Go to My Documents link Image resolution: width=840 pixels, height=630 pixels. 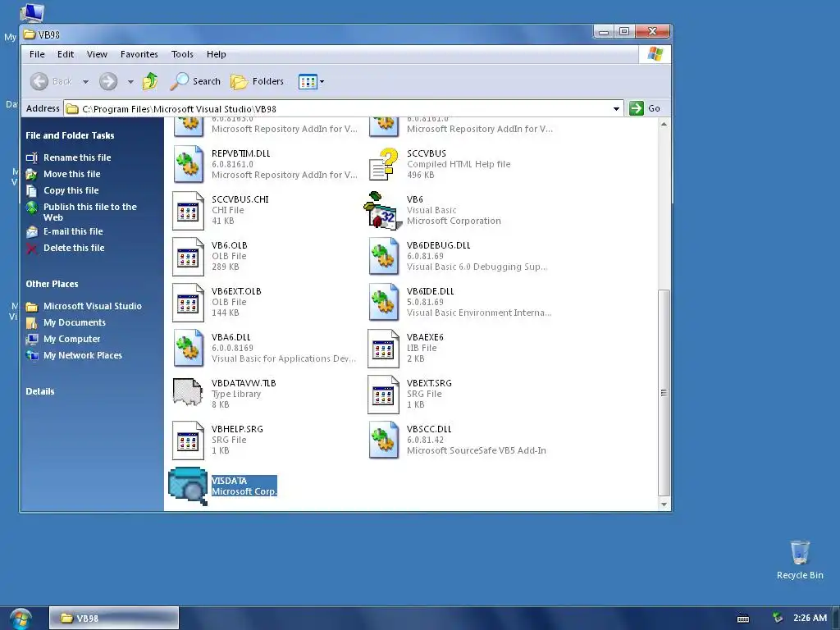coord(75,322)
